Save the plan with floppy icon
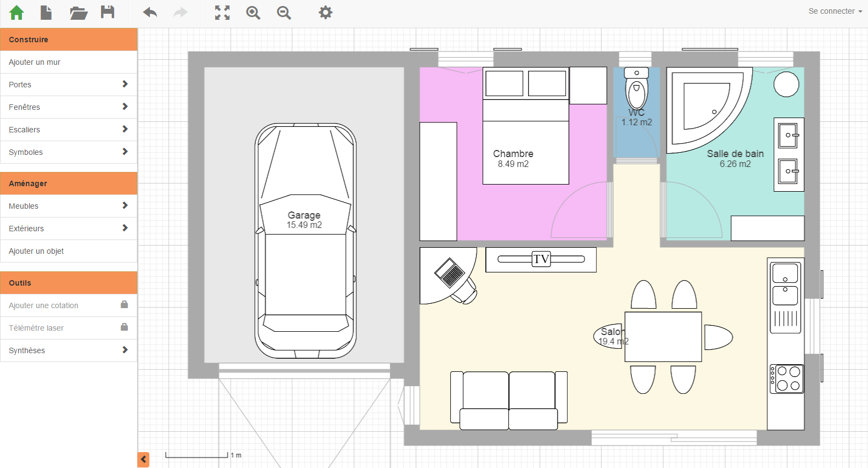Viewport: 868px width, 468px height. pyautogui.click(x=108, y=12)
